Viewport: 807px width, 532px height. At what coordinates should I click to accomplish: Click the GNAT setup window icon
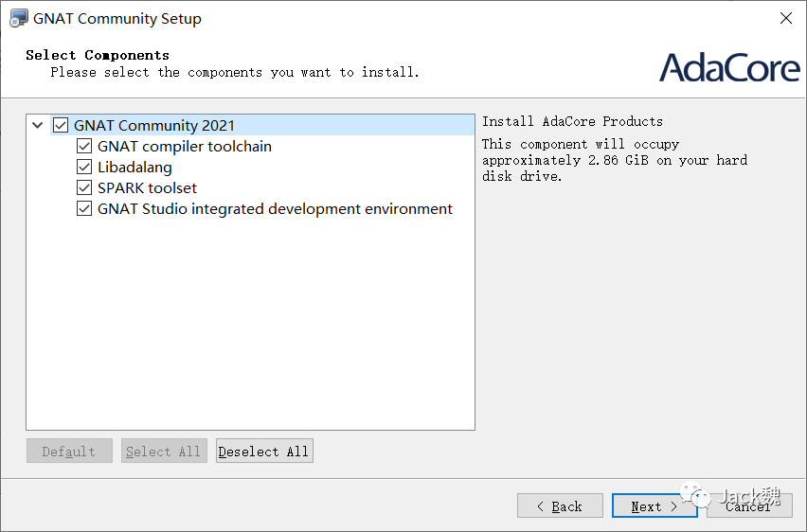[18, 18]
